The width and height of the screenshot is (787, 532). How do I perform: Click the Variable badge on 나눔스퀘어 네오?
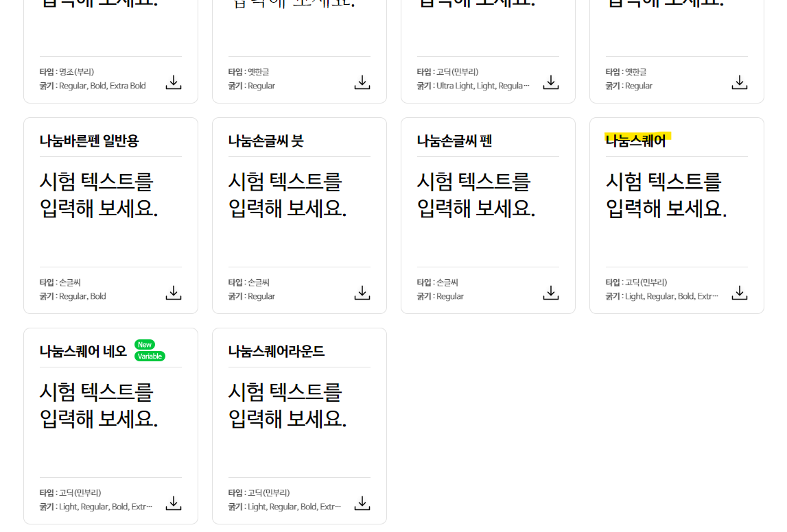(x=150, y=356)
